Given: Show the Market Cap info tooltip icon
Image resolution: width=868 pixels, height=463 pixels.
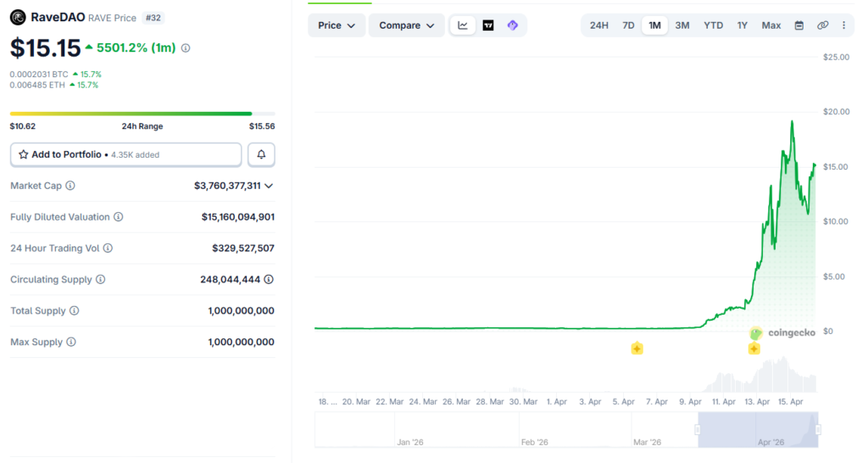Looking at the screenshot, I should tap(70, 186).
